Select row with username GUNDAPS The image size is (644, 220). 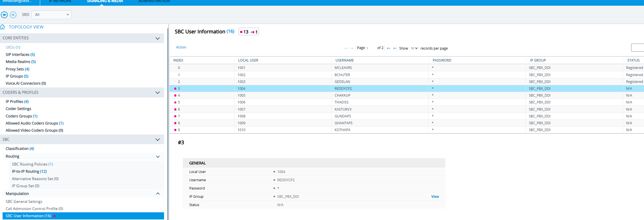coord(407,116)
